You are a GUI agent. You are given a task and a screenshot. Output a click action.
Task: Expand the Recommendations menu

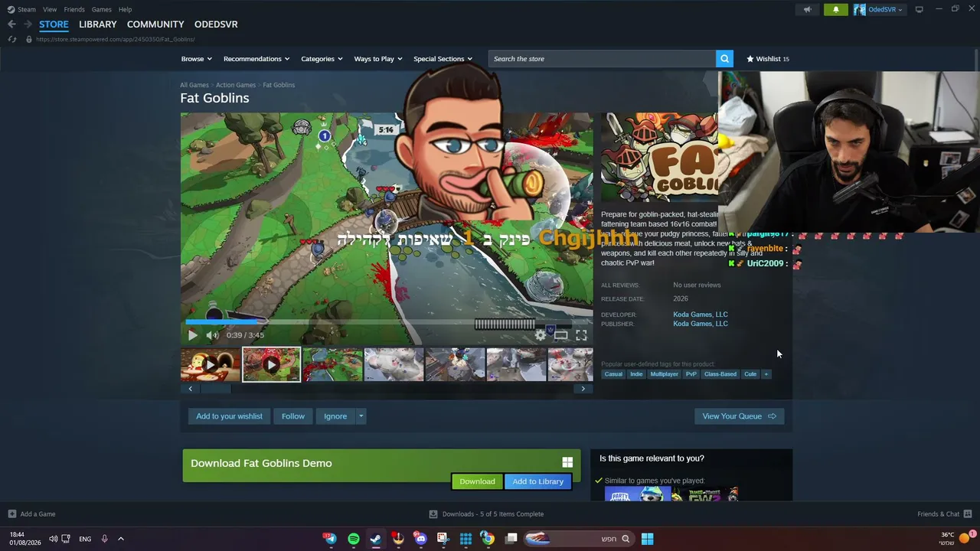click(256, 59)
